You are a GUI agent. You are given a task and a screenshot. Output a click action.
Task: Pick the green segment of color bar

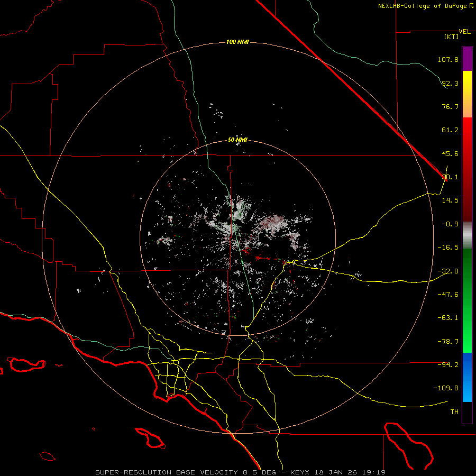pyautogui.click(x=467, y=300)
